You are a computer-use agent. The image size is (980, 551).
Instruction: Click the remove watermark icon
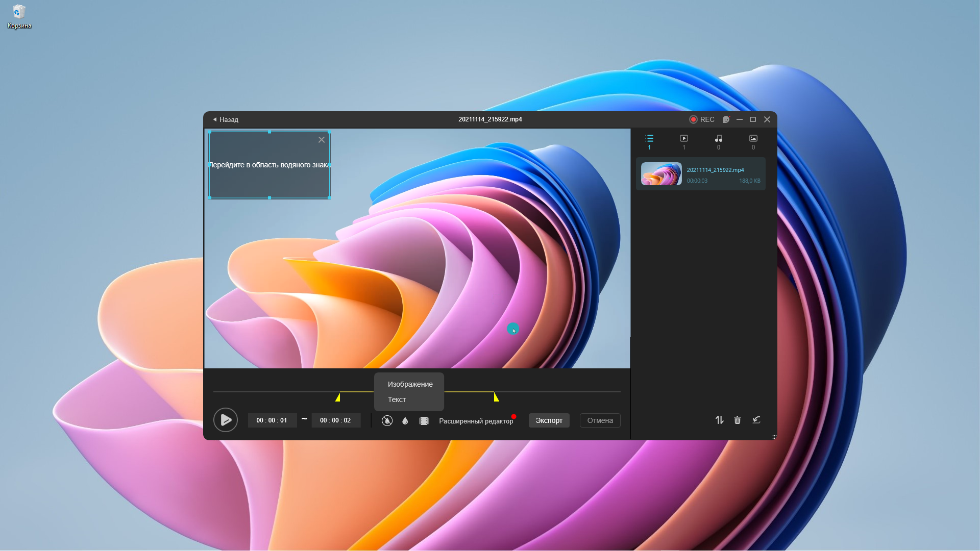click(387, 421)
